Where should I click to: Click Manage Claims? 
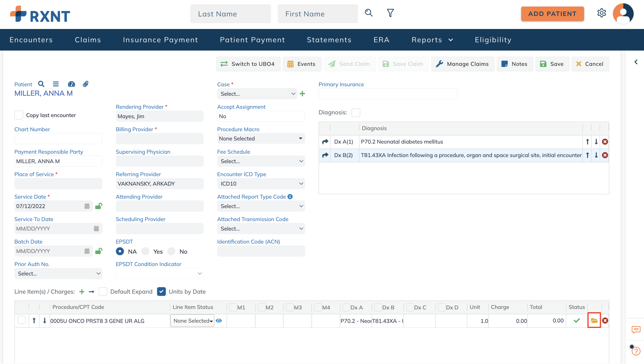tap(463, 64)
